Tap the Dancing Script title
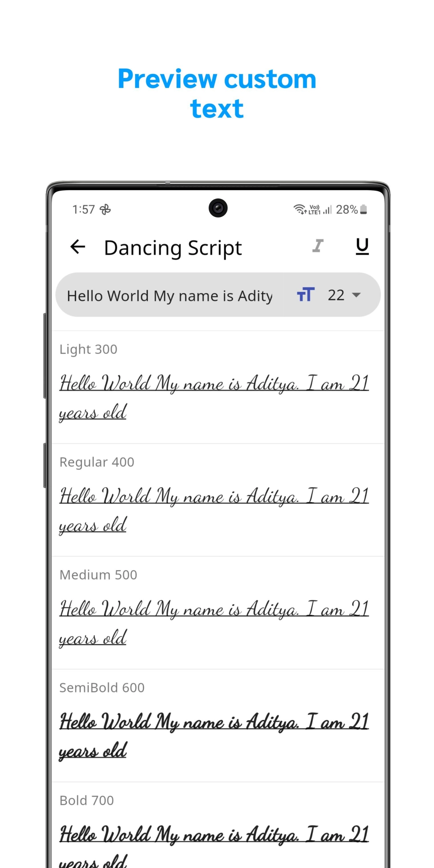Screen dimensions: 434x868 point(173,248)
